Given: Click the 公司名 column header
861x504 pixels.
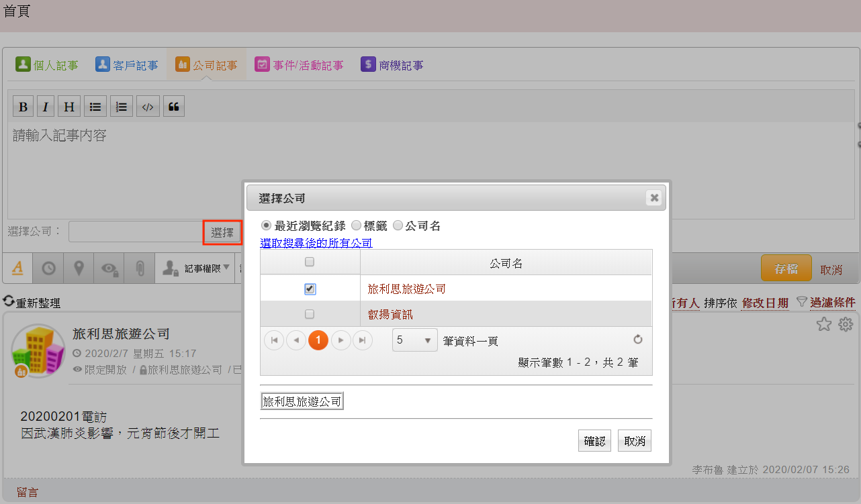Looking at the screenshot, I should pos(506,263).
